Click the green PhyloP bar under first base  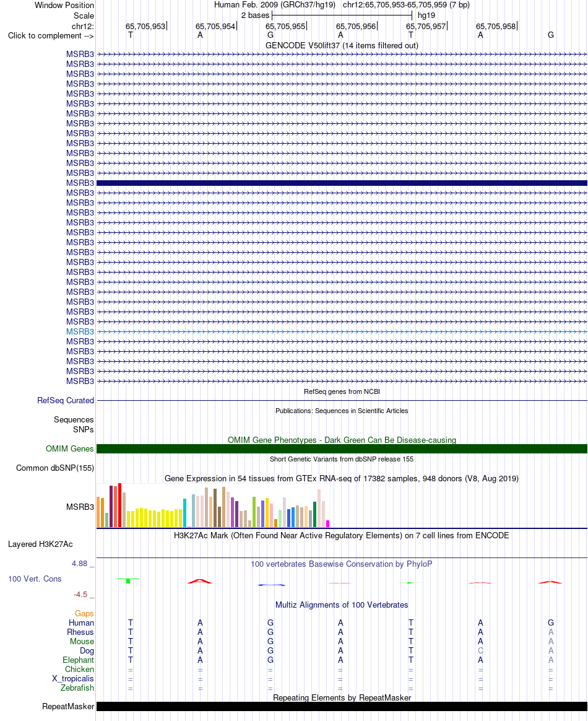coord(128,581)
